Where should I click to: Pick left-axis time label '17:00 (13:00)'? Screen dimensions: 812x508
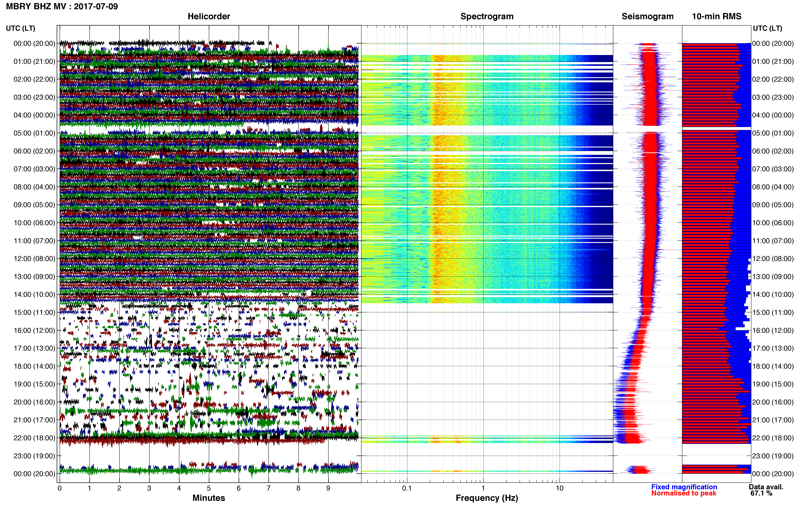(34, 348)
